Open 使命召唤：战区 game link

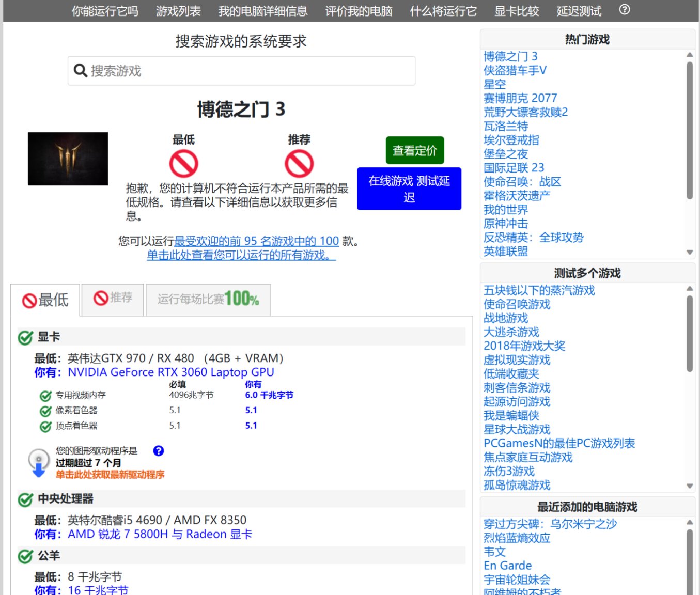coord(522,182)
